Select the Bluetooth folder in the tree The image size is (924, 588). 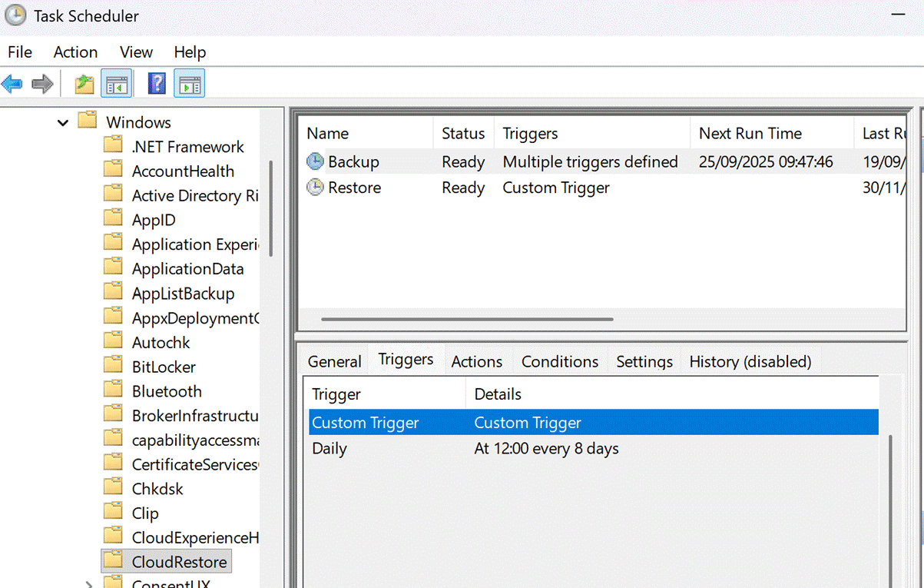[166, 391]
